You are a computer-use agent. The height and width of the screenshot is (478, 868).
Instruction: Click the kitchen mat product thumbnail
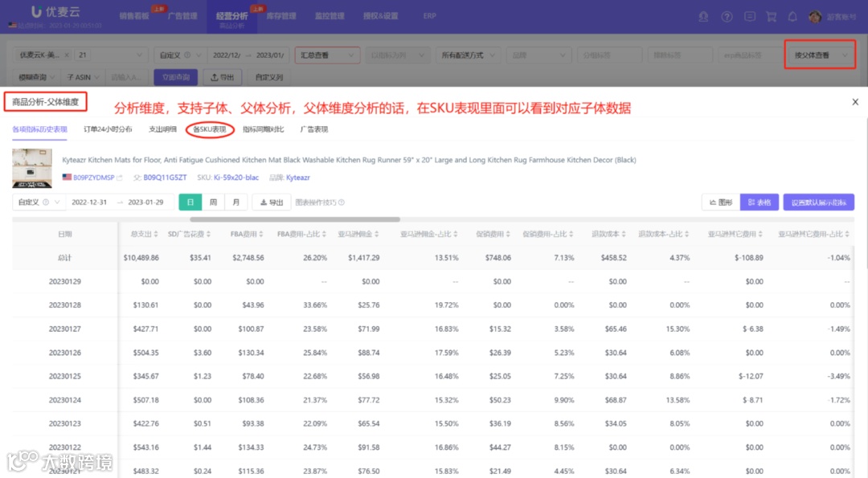coord(32,168)
